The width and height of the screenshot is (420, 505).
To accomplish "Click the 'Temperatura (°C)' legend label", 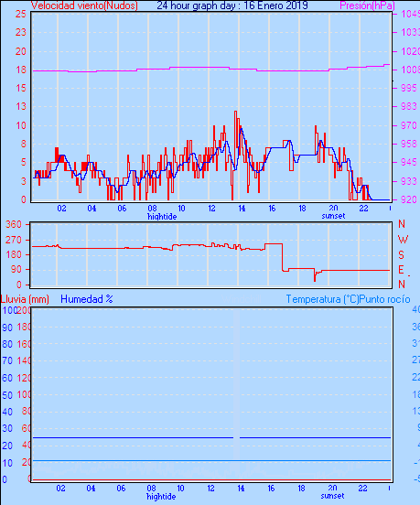I will pyautogui.click(x=322, y=299).
